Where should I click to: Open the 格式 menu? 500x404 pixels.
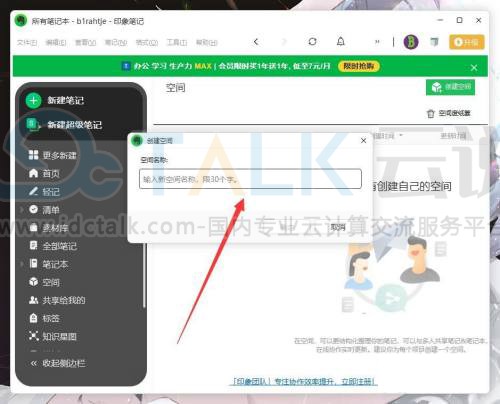tap(147, 42)
